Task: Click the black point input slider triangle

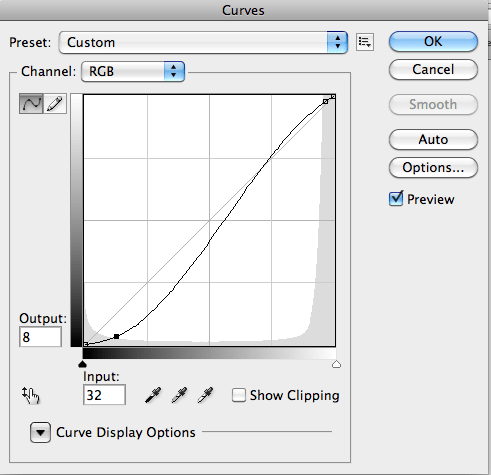Action: click(82, 364)
